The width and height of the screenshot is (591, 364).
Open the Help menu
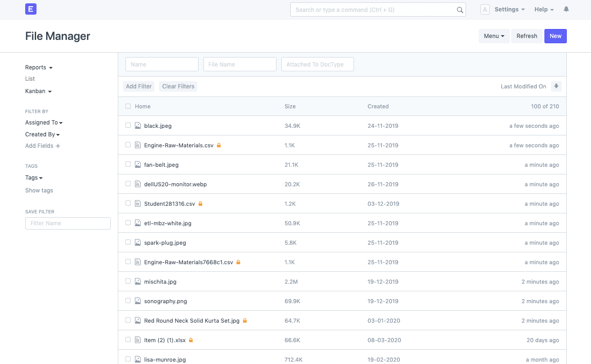pyautogui.click(x=544, y=10)
